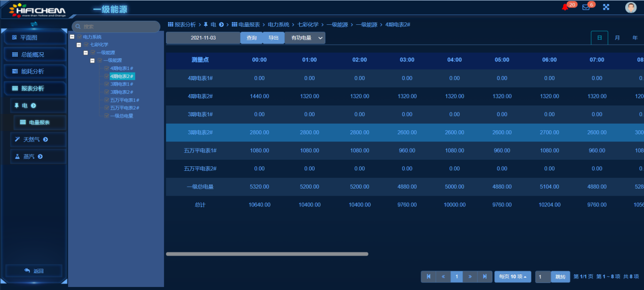Screen dimensions: 644x290
Task: Open the 能耗分析 sidebar menu
Action: 34,71
